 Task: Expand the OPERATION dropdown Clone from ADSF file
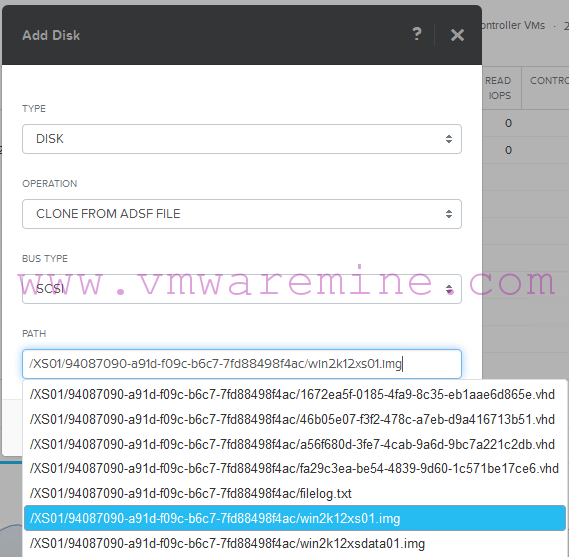(242, 214)
